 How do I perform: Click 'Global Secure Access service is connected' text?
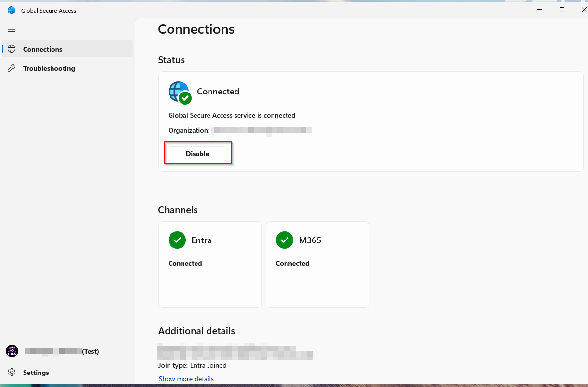pos(232,115)
